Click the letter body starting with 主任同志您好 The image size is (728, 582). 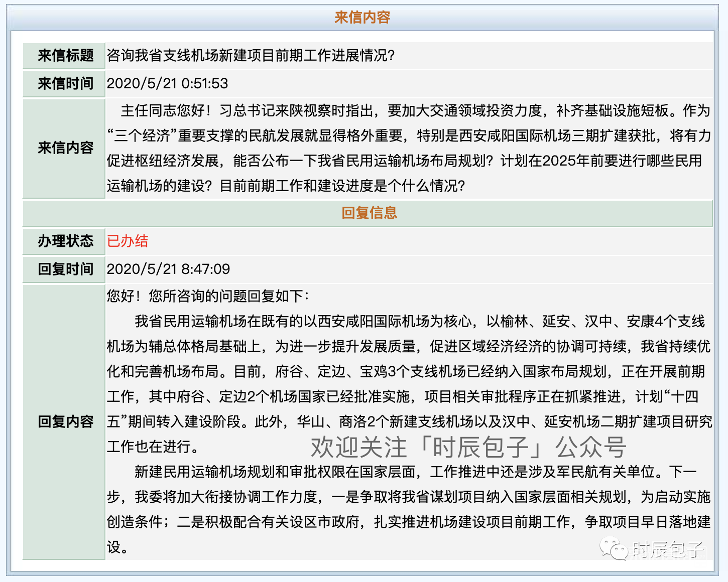(409, 148)
